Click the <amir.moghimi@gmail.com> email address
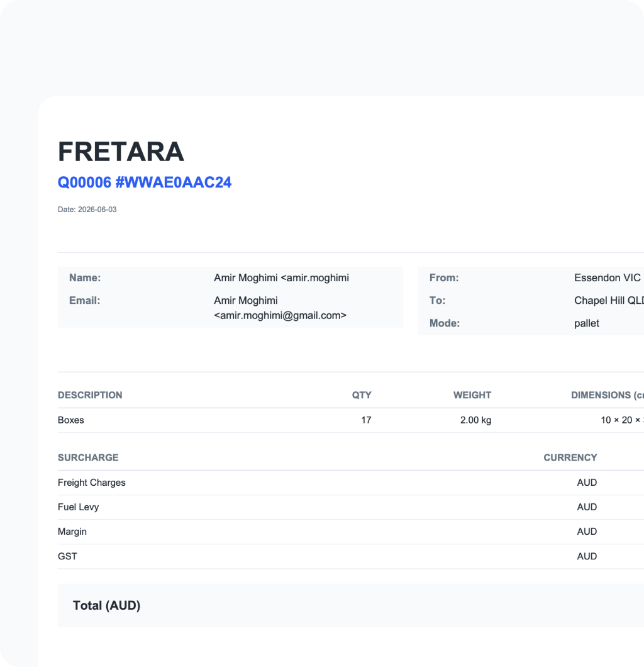The height and width of the screenshot is (667, 644). pos(280,316)
